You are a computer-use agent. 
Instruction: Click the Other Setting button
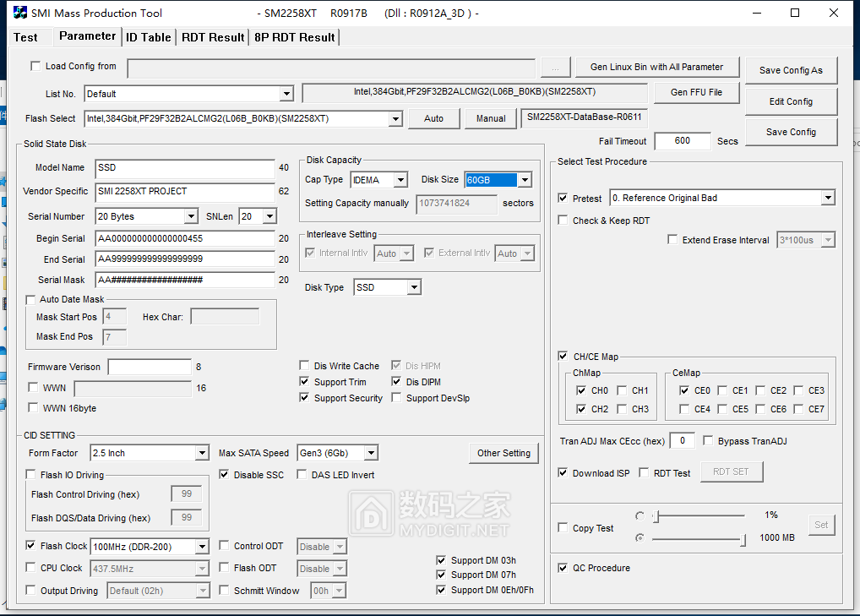point(503,453)
